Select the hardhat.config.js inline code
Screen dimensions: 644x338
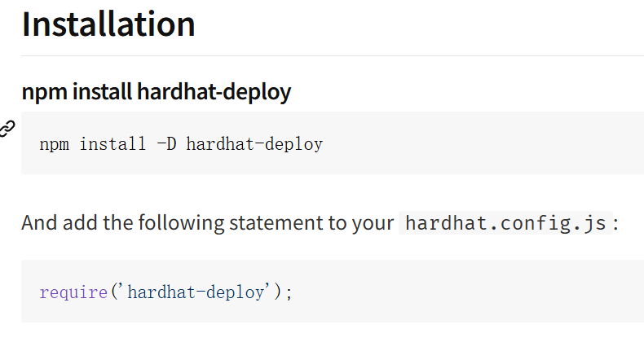[505, 223]
